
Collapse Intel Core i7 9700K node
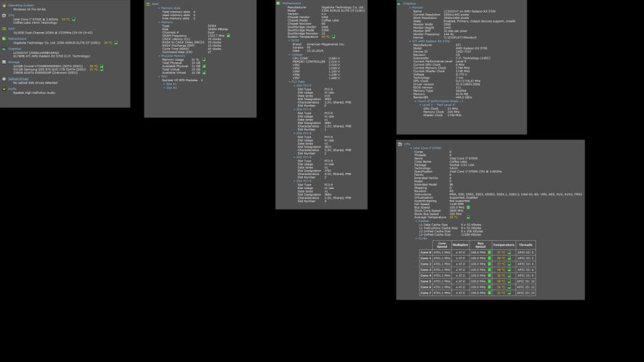411,148
